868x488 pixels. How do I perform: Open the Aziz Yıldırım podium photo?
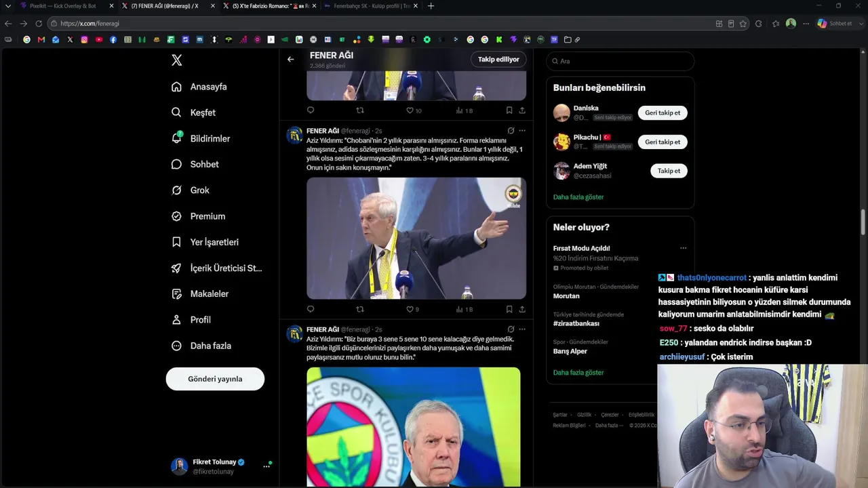(416, 238)
